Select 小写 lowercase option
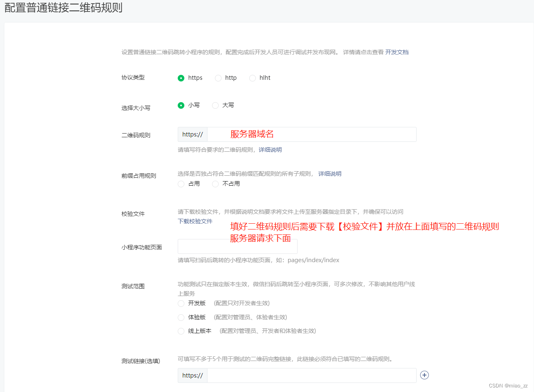This screenshot has width=534, height=392. click(x=181, y=105)
